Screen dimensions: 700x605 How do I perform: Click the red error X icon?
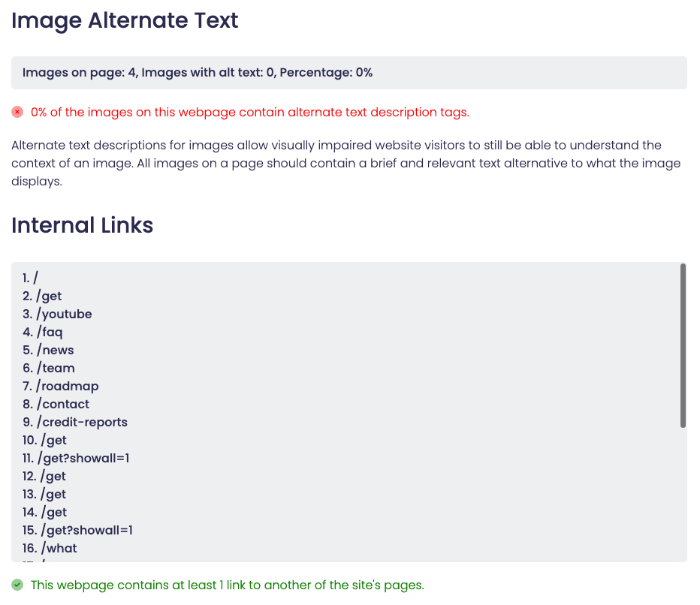pos(17,112)
